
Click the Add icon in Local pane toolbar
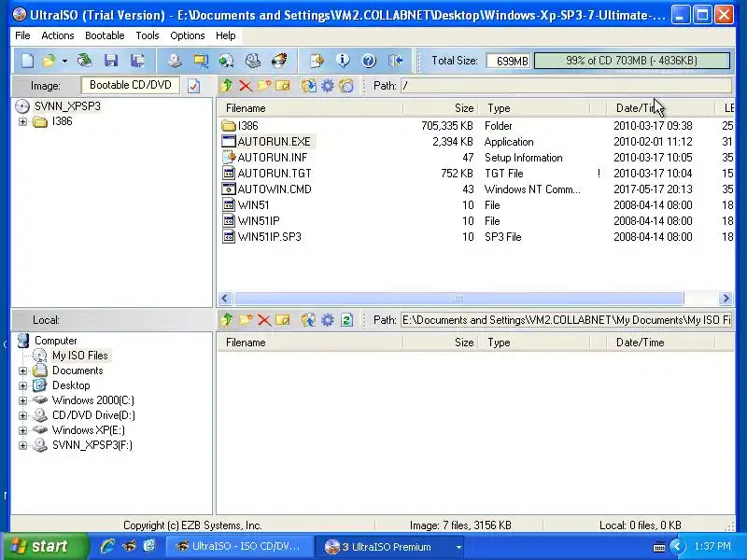tap(309, 320)
